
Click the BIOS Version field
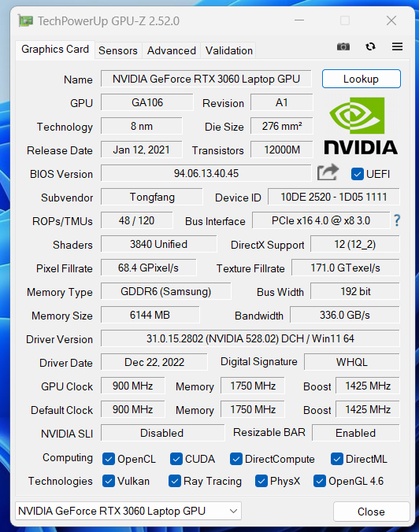click(206, 173)
